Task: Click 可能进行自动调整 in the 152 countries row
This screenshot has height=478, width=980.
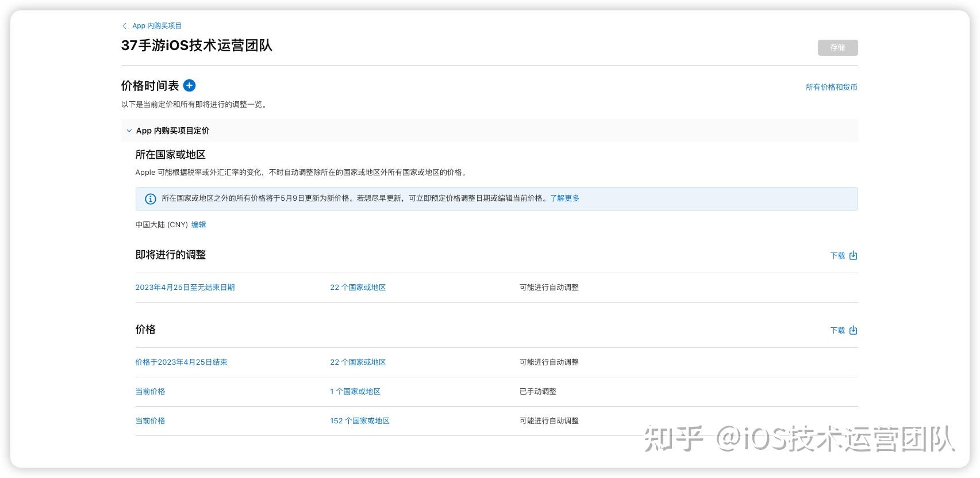Action: (x=549, y=421)
